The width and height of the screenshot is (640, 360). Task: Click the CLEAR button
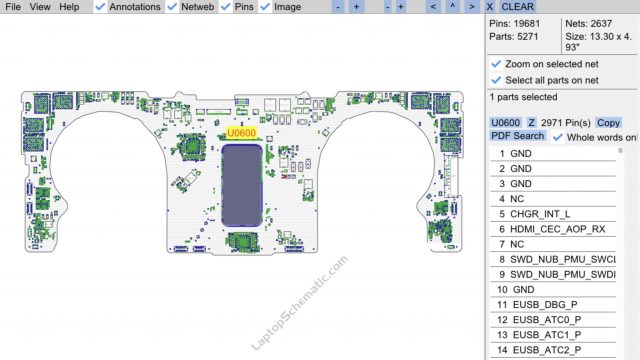(517, 7)
